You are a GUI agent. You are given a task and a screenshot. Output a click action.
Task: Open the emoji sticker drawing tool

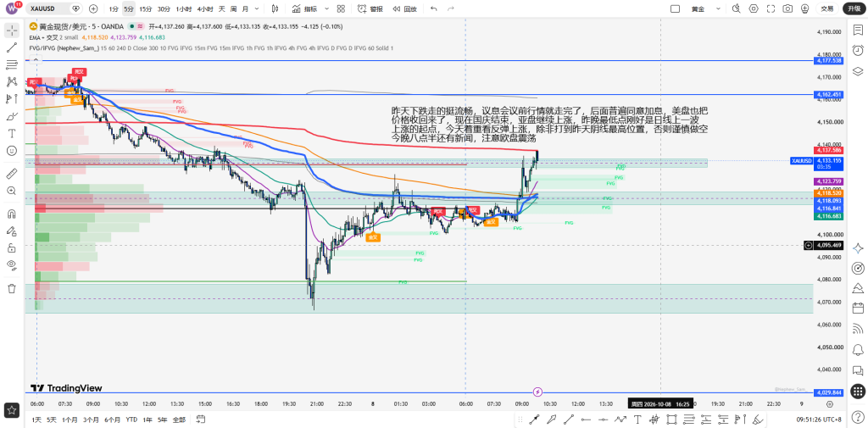11,151
